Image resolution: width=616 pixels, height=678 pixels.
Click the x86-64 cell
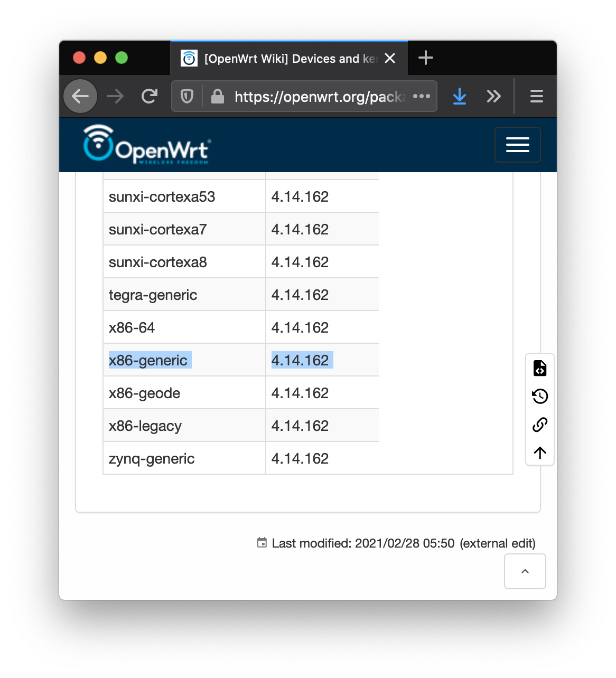(x=184, y=327)
